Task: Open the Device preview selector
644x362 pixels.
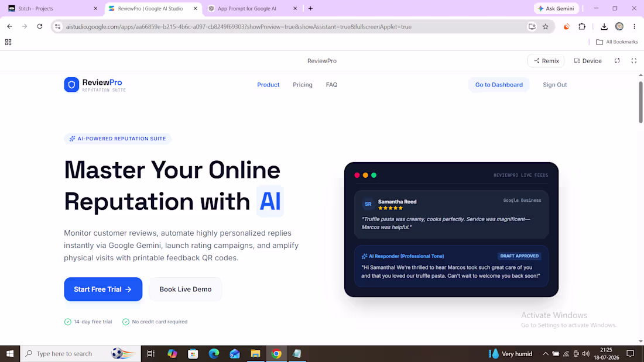Action: click(x=588, y=61)
